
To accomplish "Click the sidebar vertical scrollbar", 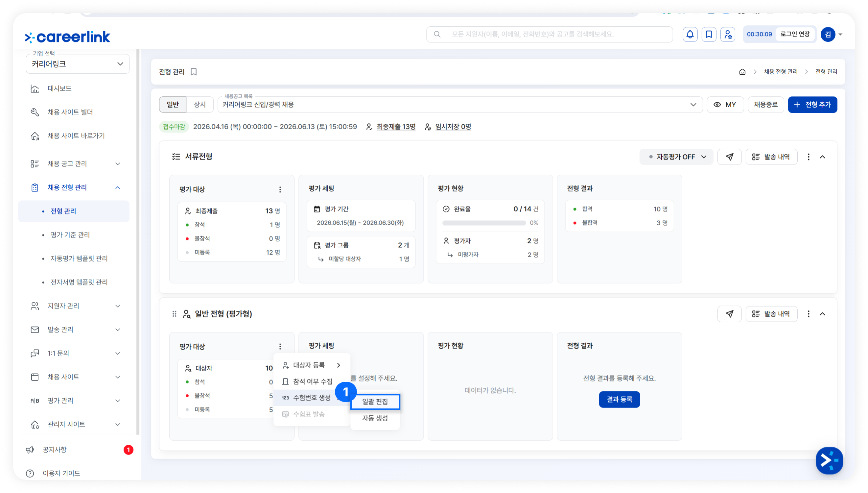I will (x=138, y=242).
